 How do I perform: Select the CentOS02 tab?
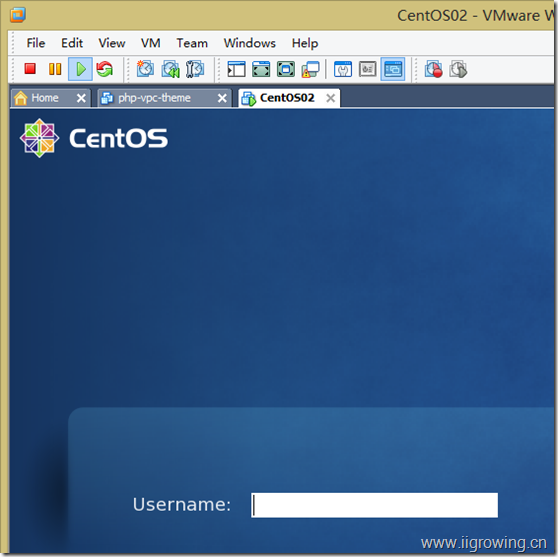[289, 98]
